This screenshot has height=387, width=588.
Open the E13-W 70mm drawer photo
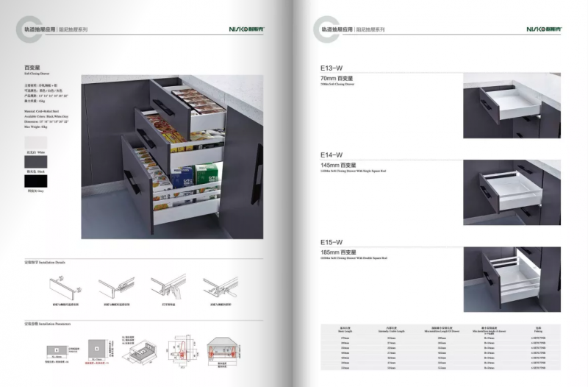[512, 110]
